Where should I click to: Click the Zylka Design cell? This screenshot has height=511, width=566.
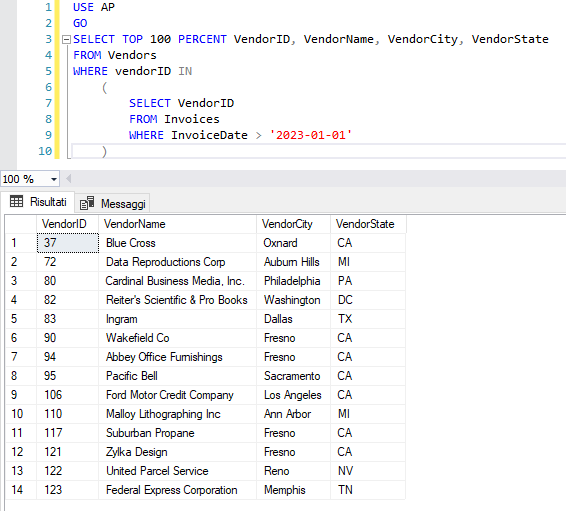[x=177, y=452]
